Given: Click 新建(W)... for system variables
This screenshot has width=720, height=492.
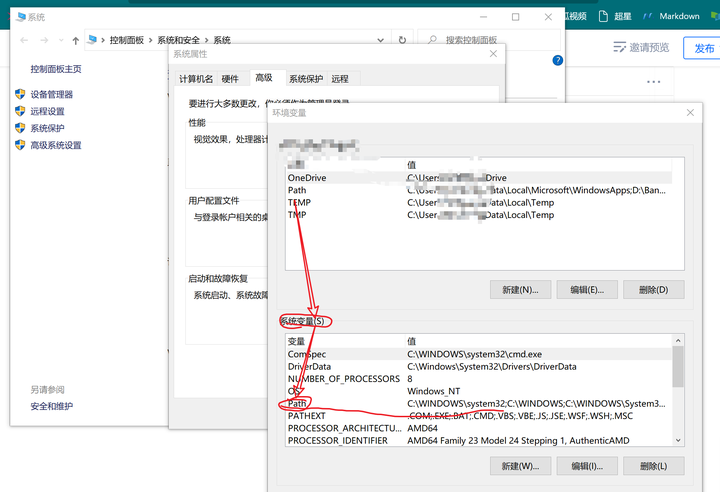Looking at the screenshot, I should point(520,466).
